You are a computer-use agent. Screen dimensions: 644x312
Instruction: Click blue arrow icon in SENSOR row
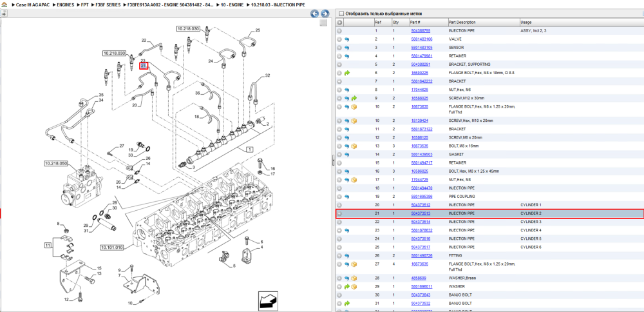pos(346,48)
